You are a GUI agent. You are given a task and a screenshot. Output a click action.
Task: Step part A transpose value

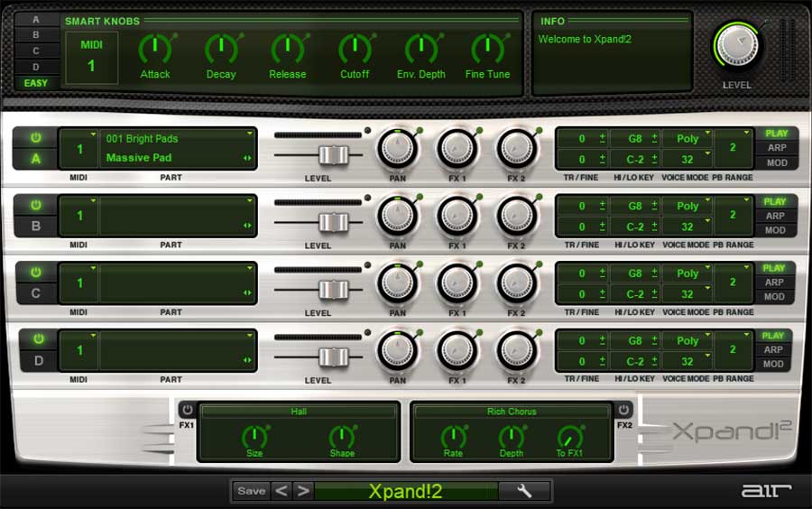(x=603, y=138)
